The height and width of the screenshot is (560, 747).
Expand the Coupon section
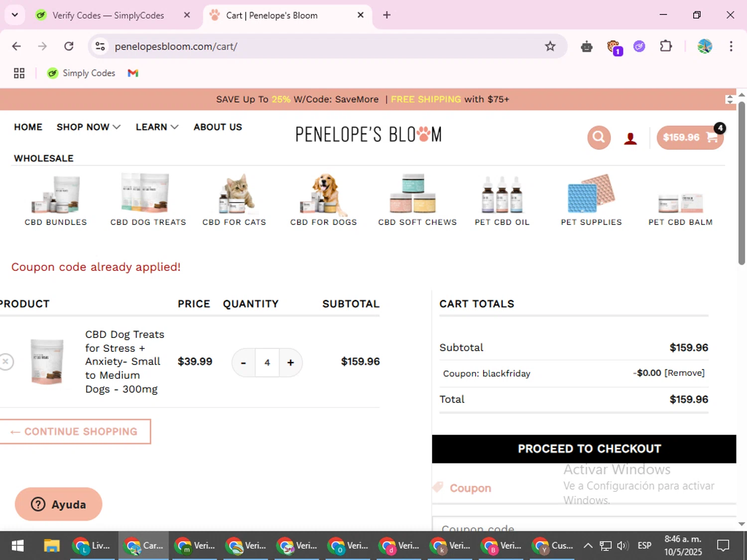(470, 488)
